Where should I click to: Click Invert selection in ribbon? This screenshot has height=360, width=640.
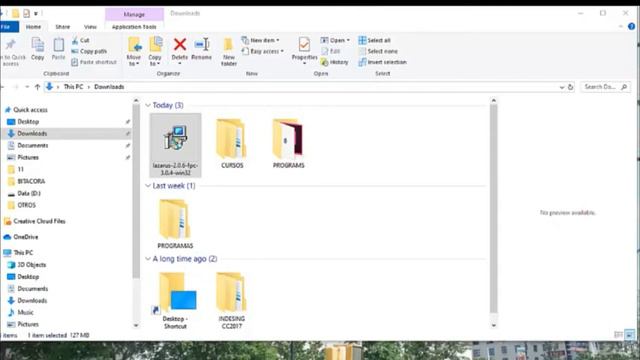(382, 62)
